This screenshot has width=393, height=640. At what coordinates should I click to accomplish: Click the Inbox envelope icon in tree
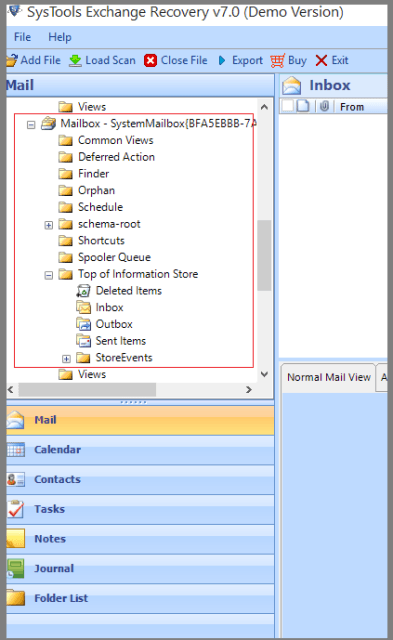tap(83, 307)
